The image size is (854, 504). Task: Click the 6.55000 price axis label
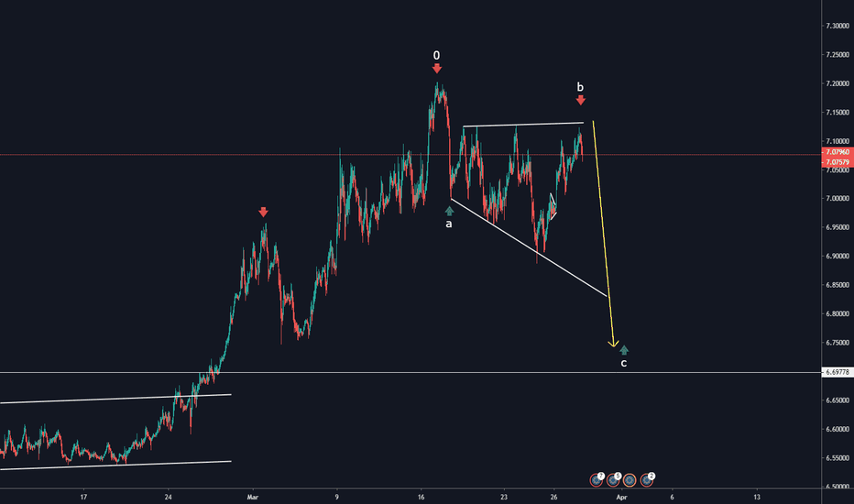pyautogui.click(x=838, y=458)
